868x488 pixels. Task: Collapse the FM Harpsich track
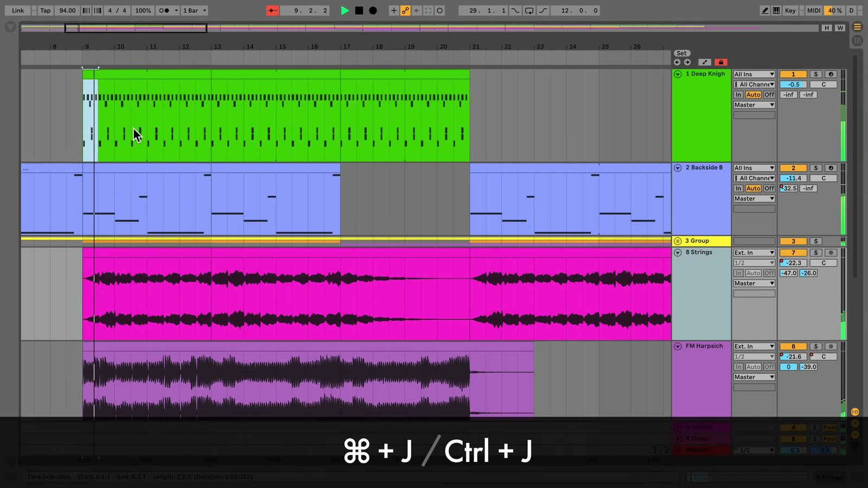coord(678,346)
